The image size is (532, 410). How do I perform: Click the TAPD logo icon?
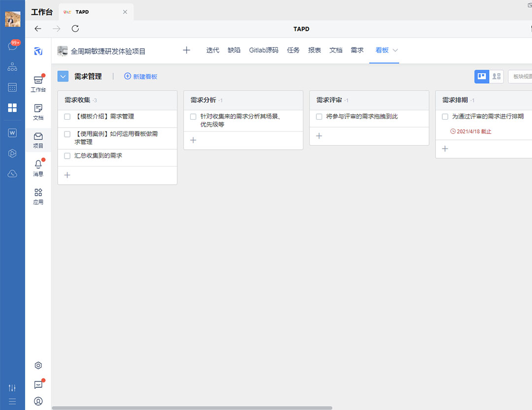[x=38, y=51]
